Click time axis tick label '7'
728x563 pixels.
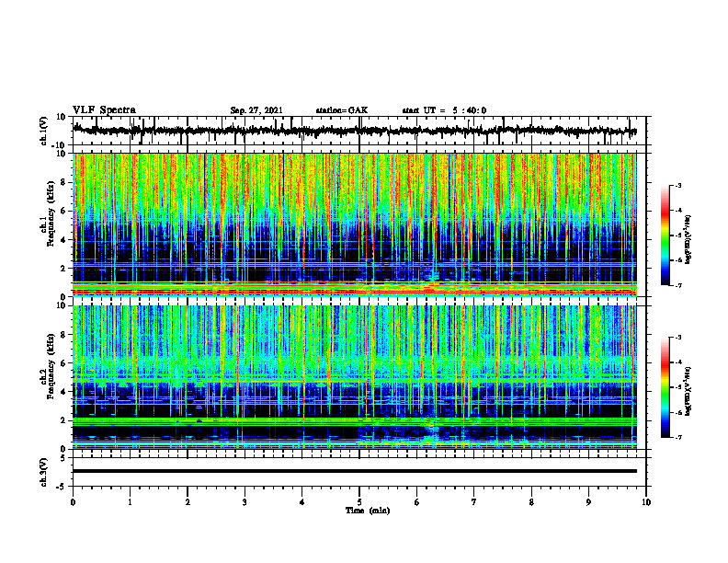(474, 502)
